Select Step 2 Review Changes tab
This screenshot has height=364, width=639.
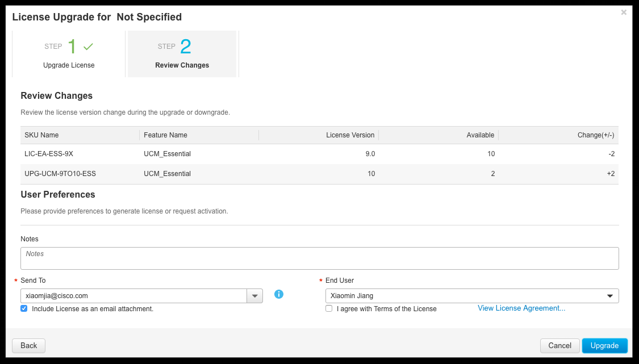(x=182, y=54)
